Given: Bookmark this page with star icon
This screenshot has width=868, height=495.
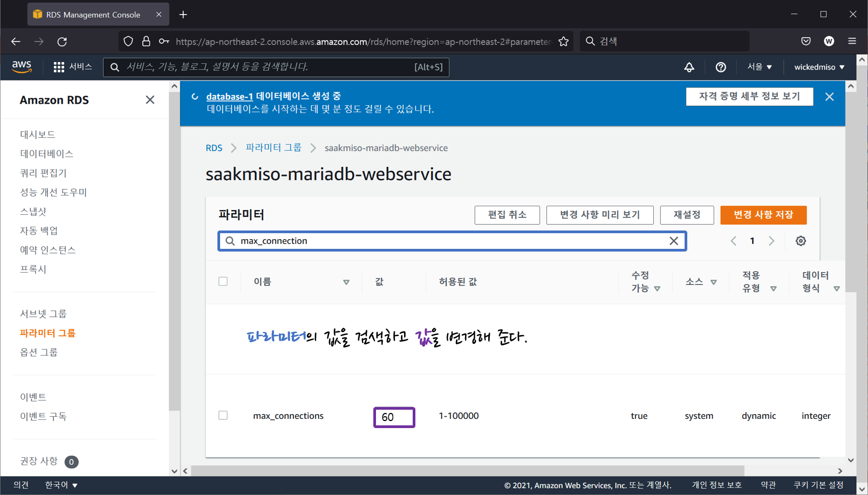Looking at the screenshot, I should coord(564,42).
